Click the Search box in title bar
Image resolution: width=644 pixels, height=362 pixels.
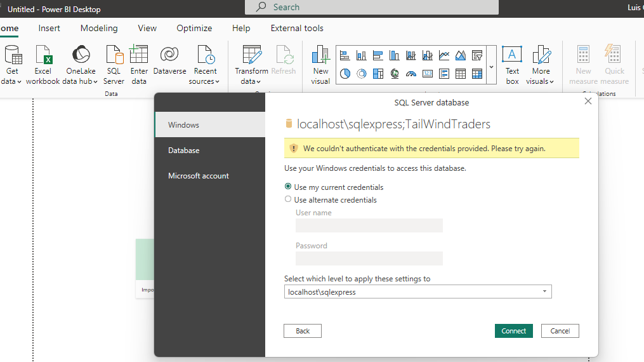[x=372, y=7]
